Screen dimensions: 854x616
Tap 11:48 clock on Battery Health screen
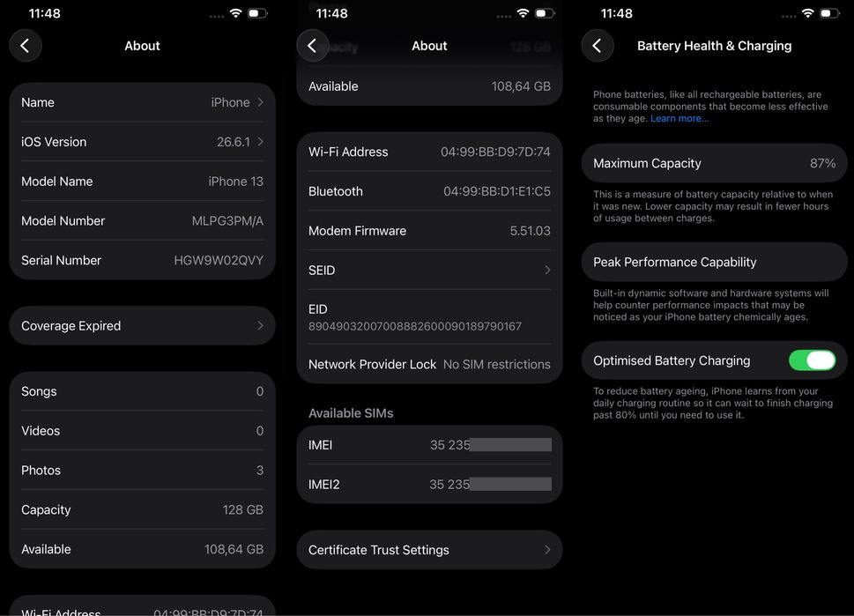pyautogui.click(x=617, y=13)
